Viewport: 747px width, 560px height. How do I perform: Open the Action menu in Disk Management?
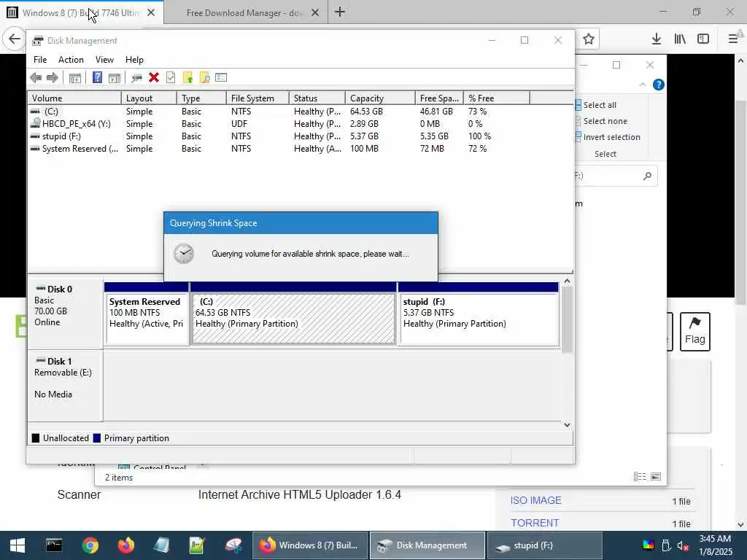(71, 60)
